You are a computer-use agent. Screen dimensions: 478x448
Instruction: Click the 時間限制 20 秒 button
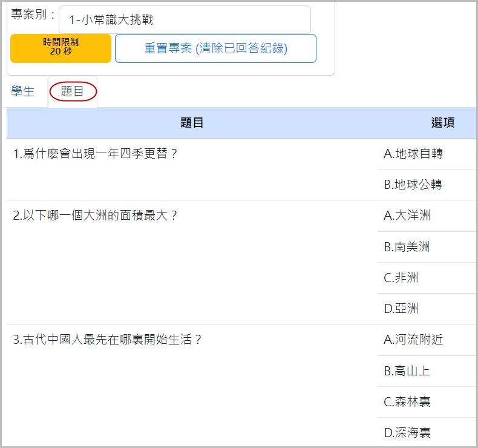point(61,48)
